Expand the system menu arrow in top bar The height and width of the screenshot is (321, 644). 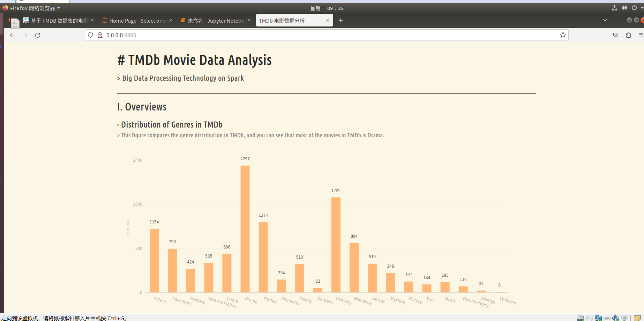[642, 8]
